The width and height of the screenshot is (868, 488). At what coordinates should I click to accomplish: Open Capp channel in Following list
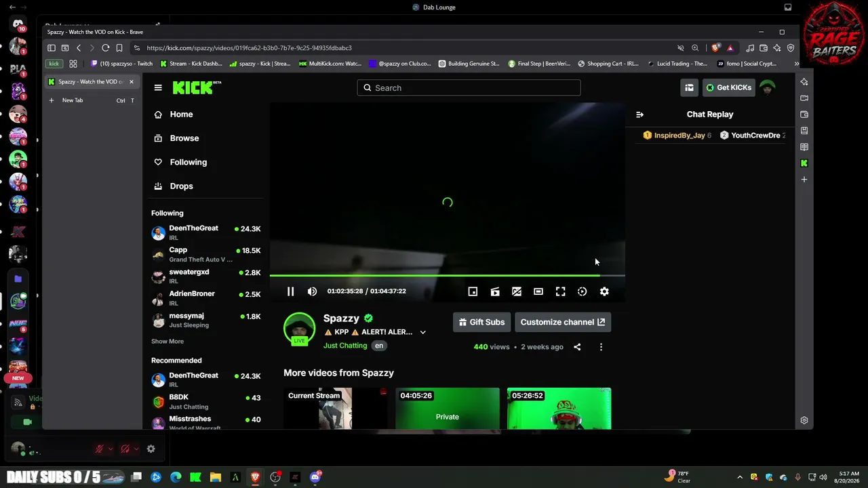click(206, 254)
